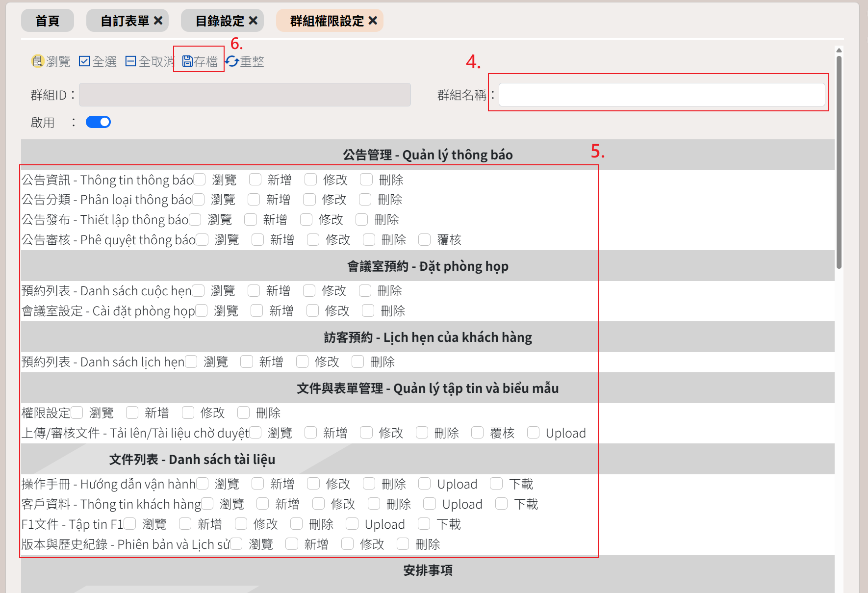Open the 自訂表單 tab
Image resolution: width=868 pixels, height=593 pixels.
coord(125,21)
